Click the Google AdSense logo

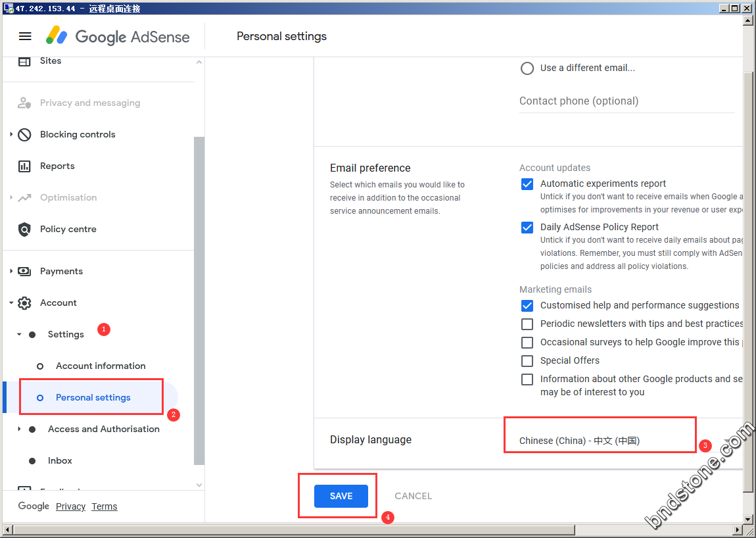(118, 37)
